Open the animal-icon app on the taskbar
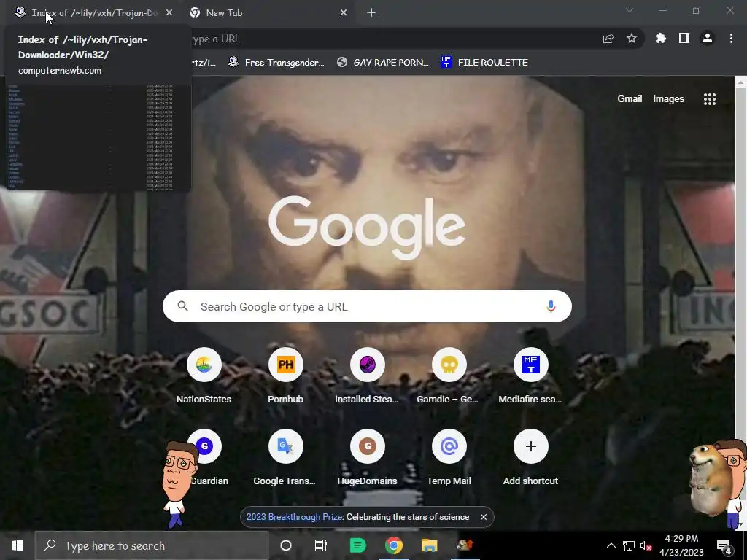 (x=465, y=545)
